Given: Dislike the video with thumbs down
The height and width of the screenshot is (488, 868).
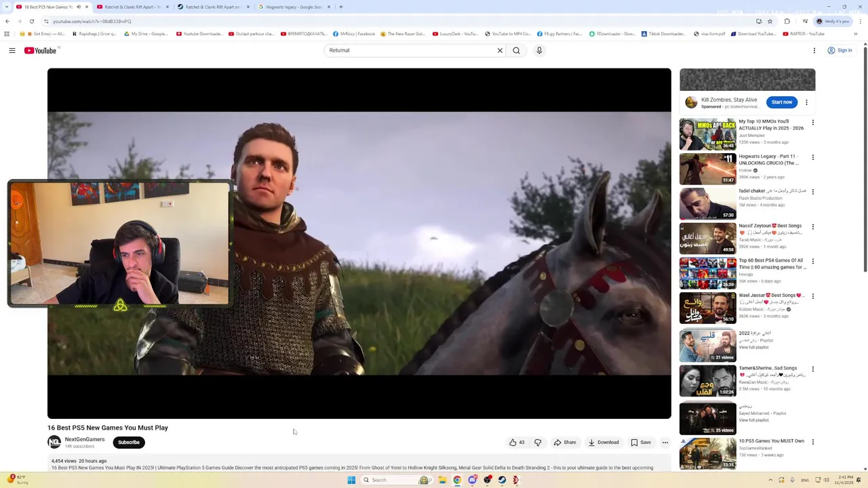Looking at the screenshot, I should click(x=538, y=443).
